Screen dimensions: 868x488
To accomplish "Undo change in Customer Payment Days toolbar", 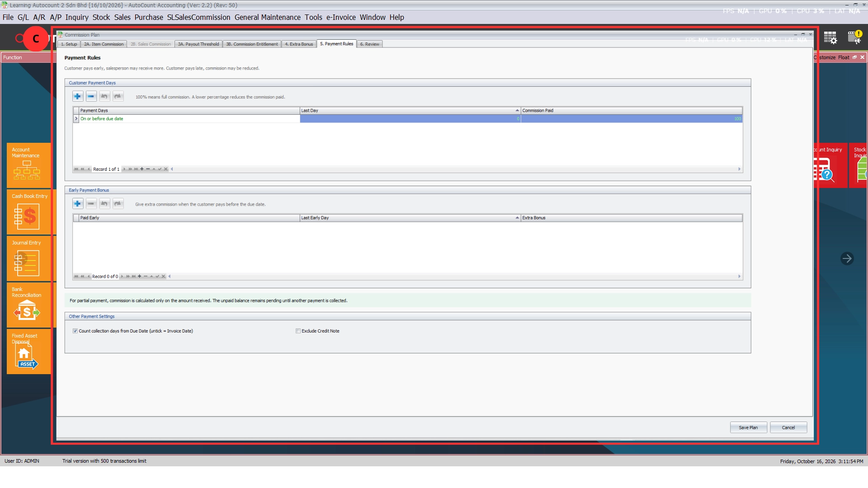I will 104,96.
